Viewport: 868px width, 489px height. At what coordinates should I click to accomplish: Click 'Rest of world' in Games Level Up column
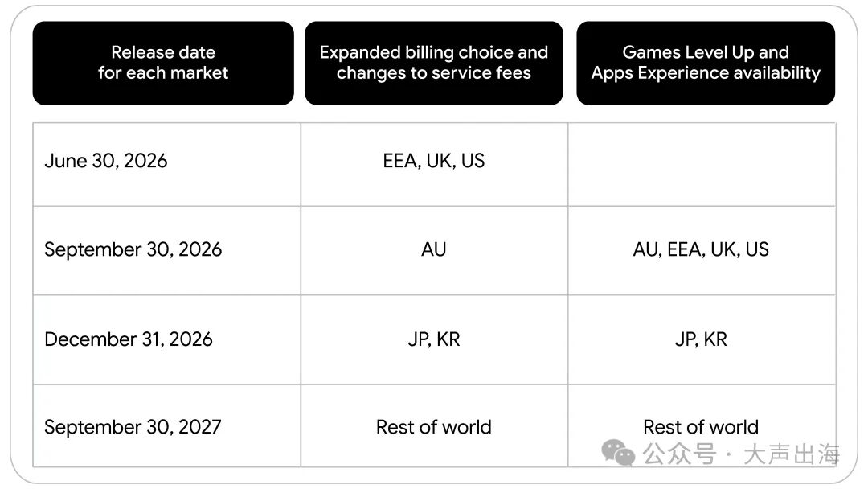(x=701, y=427)
